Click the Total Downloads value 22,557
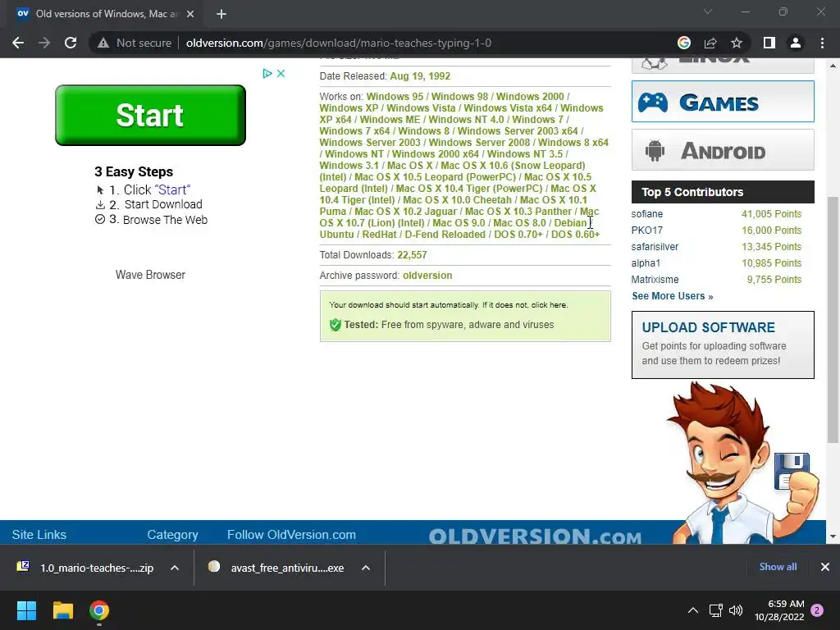Image resolution: width=840 pixels, height=630 pixels. tap(412, 255)
